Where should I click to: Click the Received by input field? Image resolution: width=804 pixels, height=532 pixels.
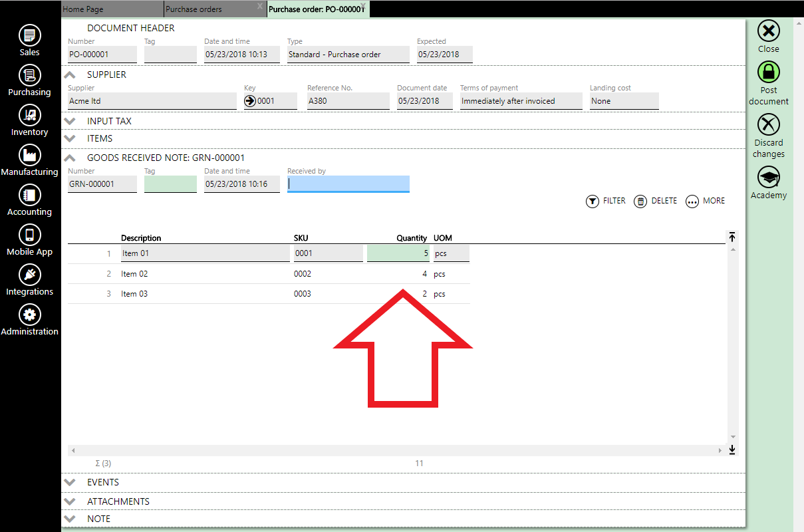click(x=348, y=184)
